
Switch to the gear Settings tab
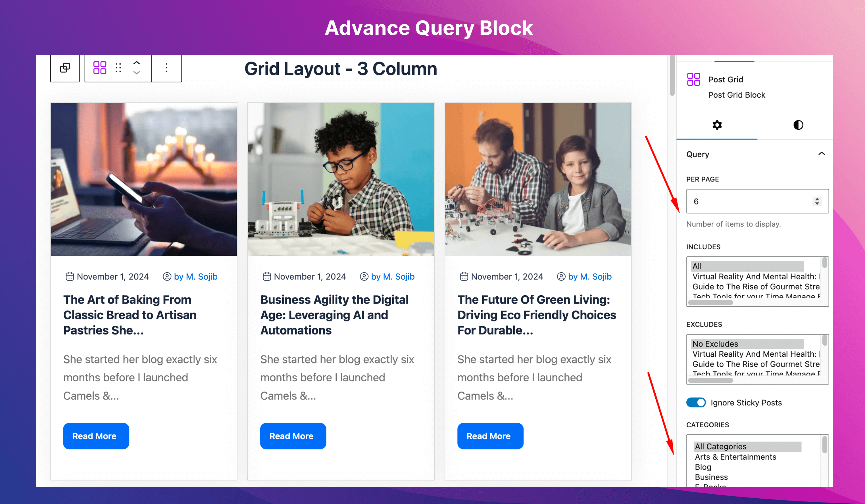[717, 125]
